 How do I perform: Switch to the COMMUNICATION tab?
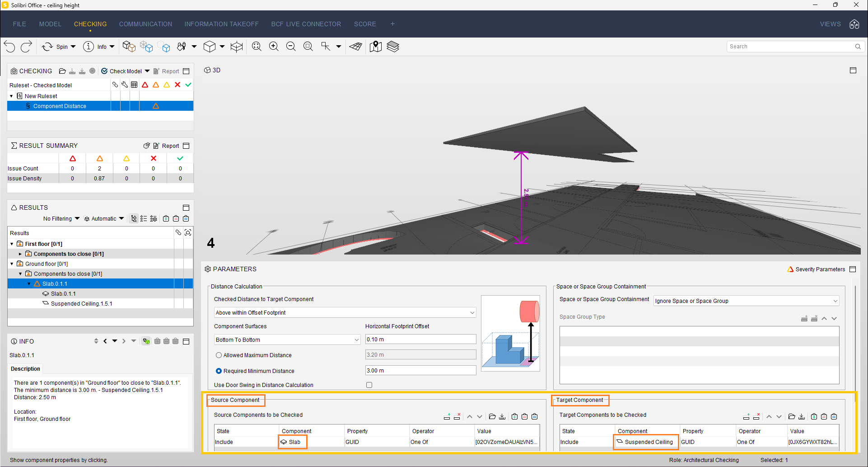tap(145, 24)
